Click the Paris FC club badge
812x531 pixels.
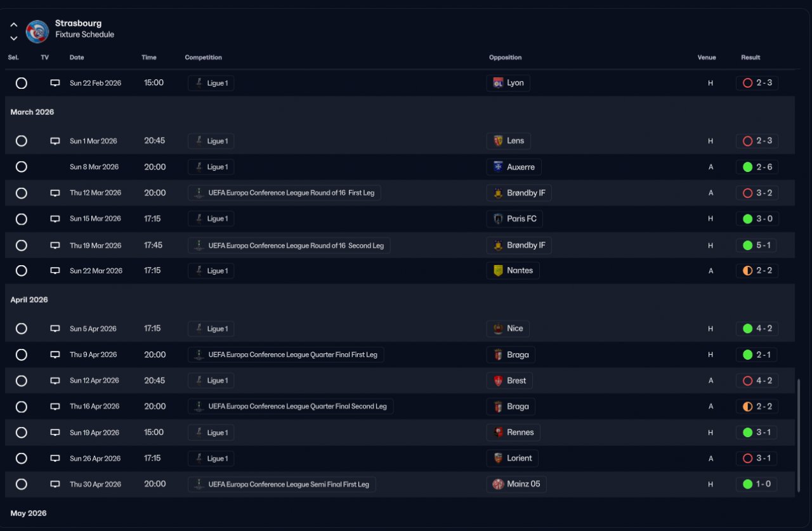click(x=498, y=219)
